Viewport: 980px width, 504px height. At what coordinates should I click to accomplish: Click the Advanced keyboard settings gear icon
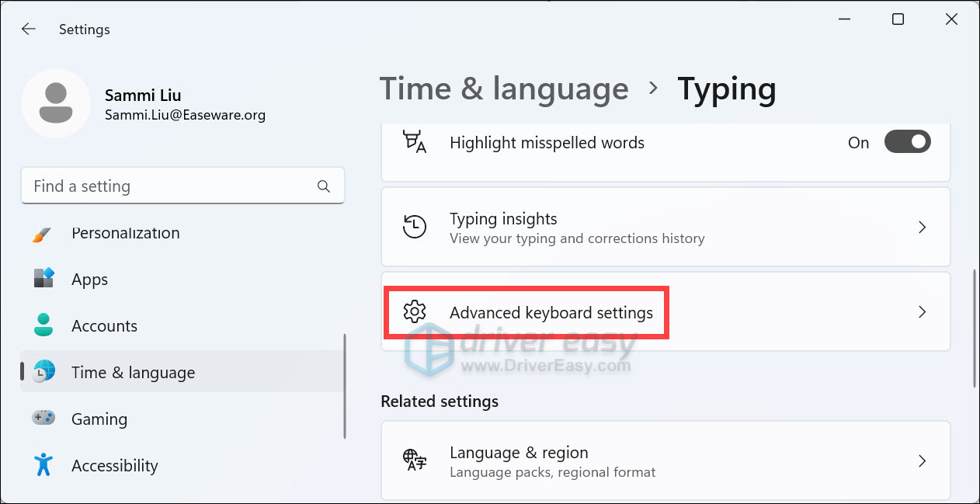(x=415, y=312)
